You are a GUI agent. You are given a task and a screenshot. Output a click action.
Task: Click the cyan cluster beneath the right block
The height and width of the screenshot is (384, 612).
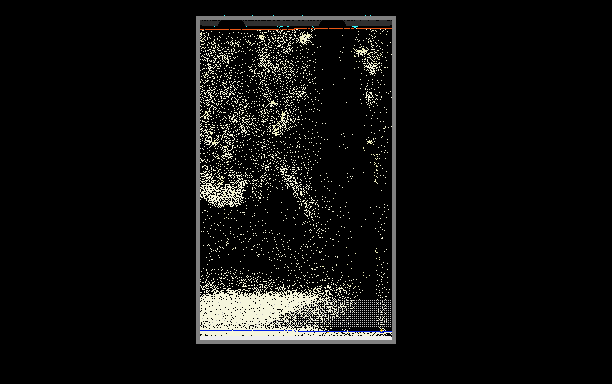click(x=355, y=27)
